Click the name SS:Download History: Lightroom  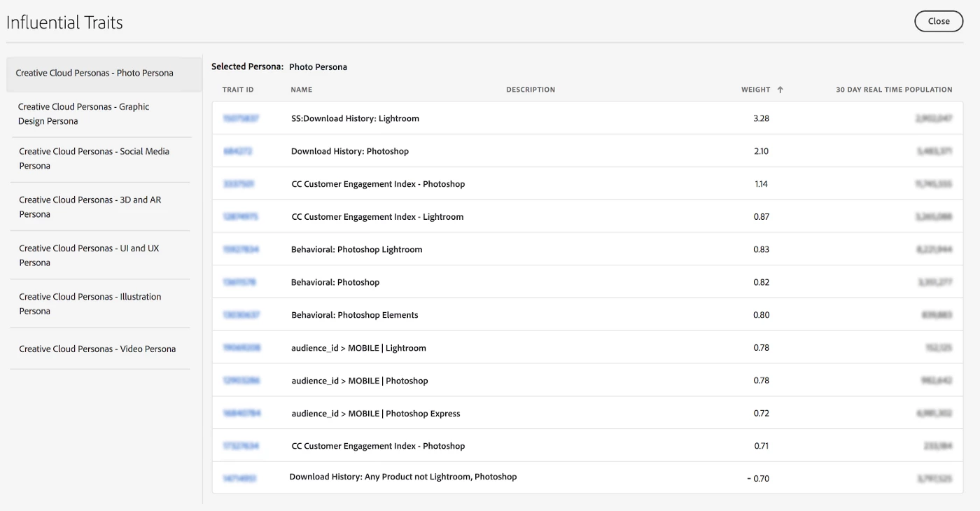(x=355, y=118)
